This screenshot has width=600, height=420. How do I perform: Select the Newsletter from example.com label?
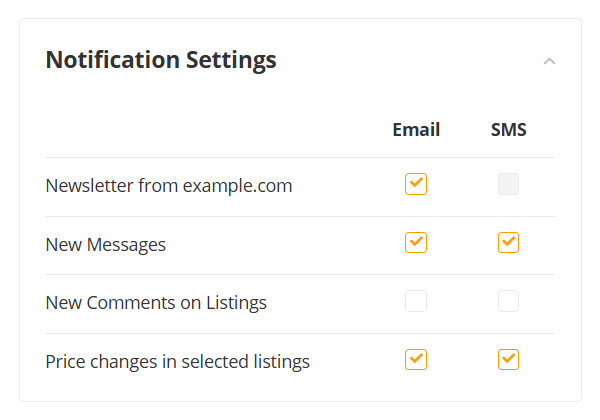click(x=169, y=186)
